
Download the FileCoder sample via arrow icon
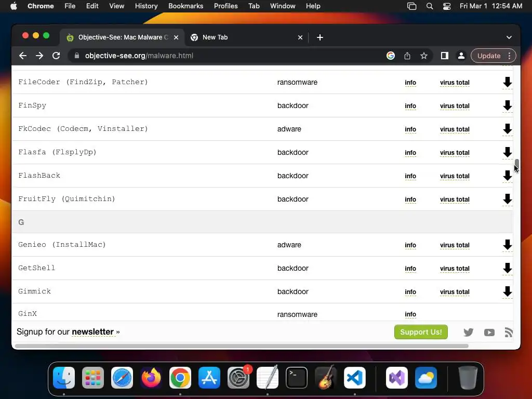507,82
